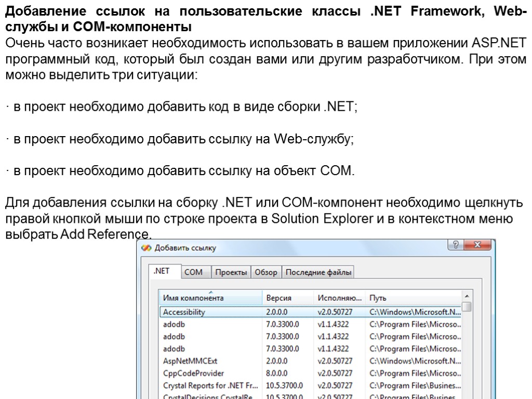
Task: Close the Добавить ссылку dialog
Action: [x=477, y=245]
